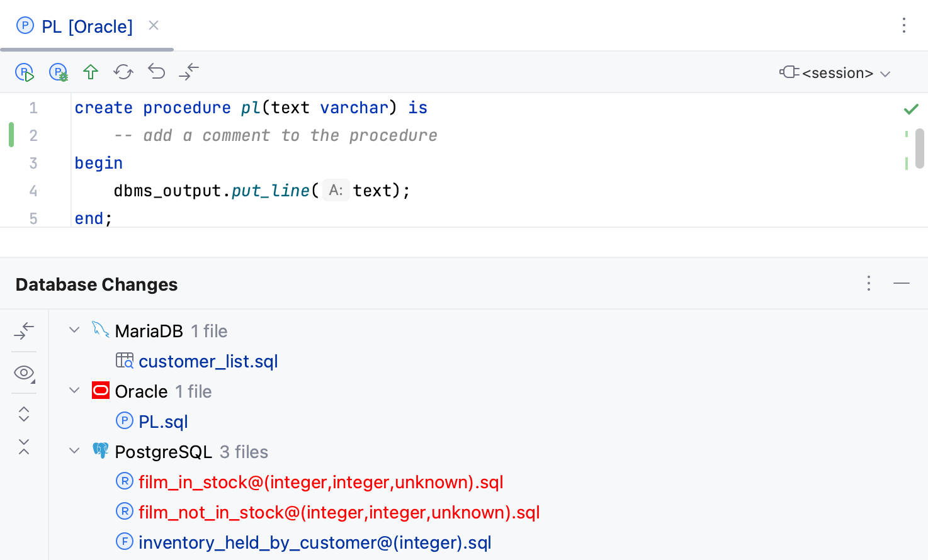This screenshot has width=928, height=560.
Task: Debug the procedure using the bug icon
Action: pos(58,72)
